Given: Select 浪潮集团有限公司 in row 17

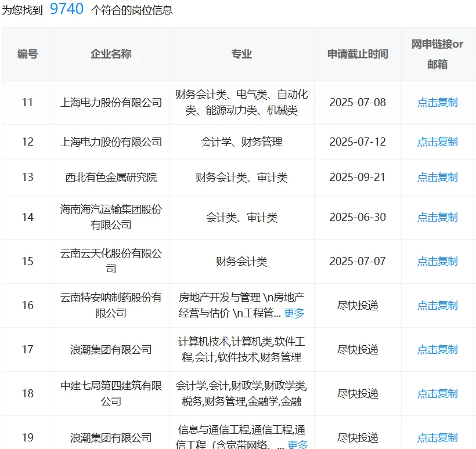Looking at the screenshot, I should pyautogui.click(x=111, y=349).
